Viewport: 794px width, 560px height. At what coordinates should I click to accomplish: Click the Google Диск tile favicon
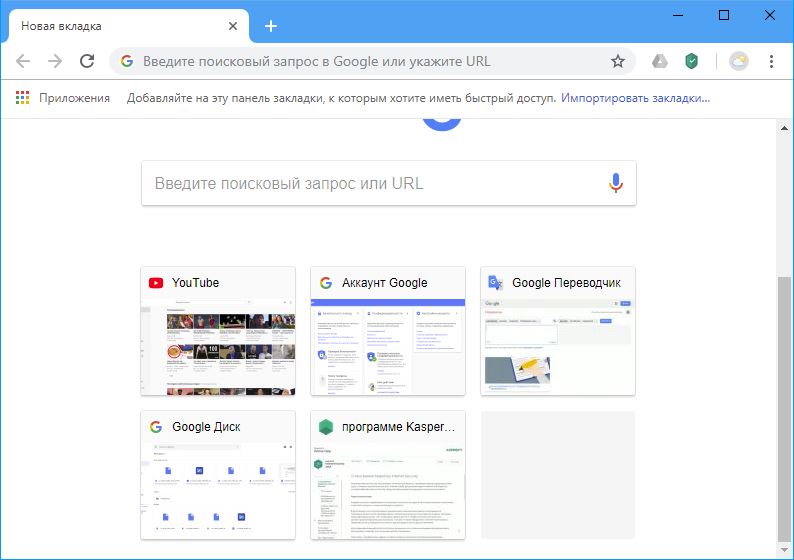click(156, 427)
